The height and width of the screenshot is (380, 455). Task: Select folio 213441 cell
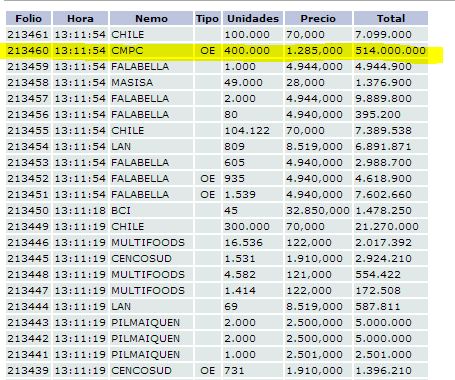click(28, 355)
